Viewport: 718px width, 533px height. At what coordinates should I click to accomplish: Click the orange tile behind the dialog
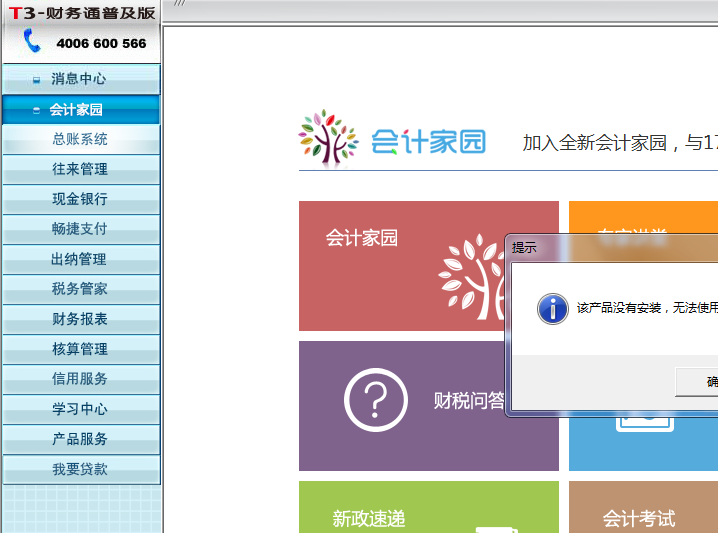(x=643, y=217)
